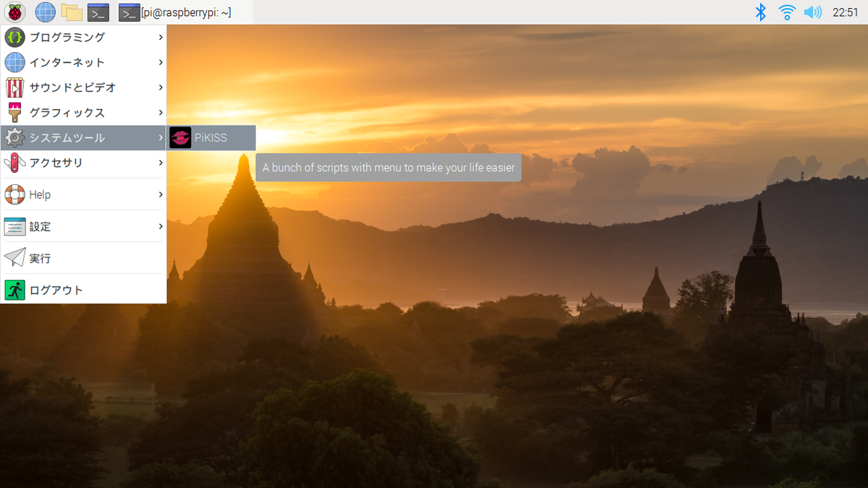Expand submenu arrow next to Help
Screen dimensions: 868x488
(161, 194)
